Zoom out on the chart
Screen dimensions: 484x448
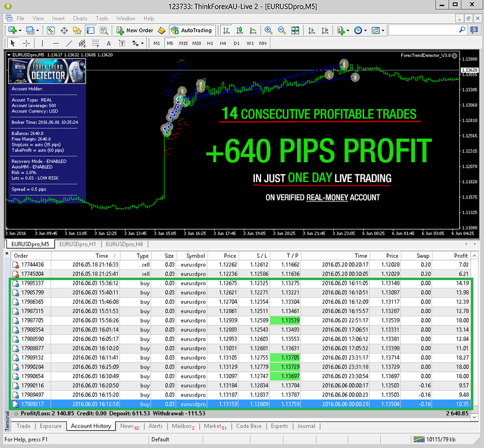pos(281,30)
